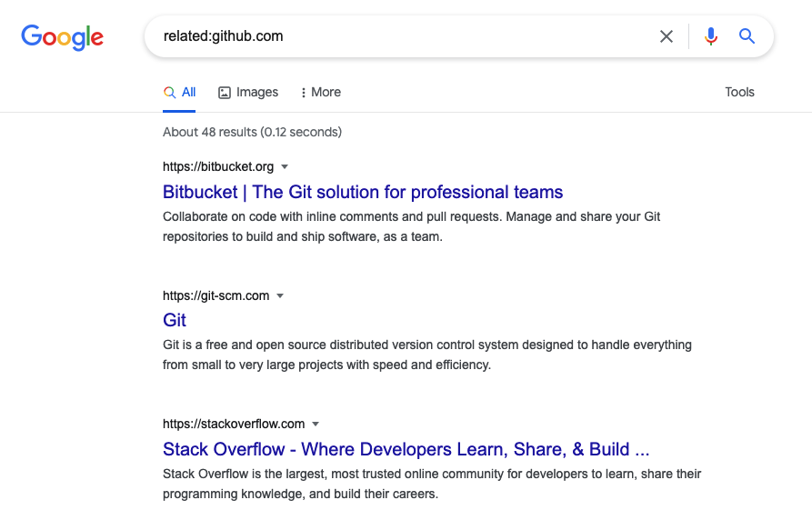The image size is (812, 530).
Task: Click the Stack Overflow largest community description
Action: pos(432,484)
